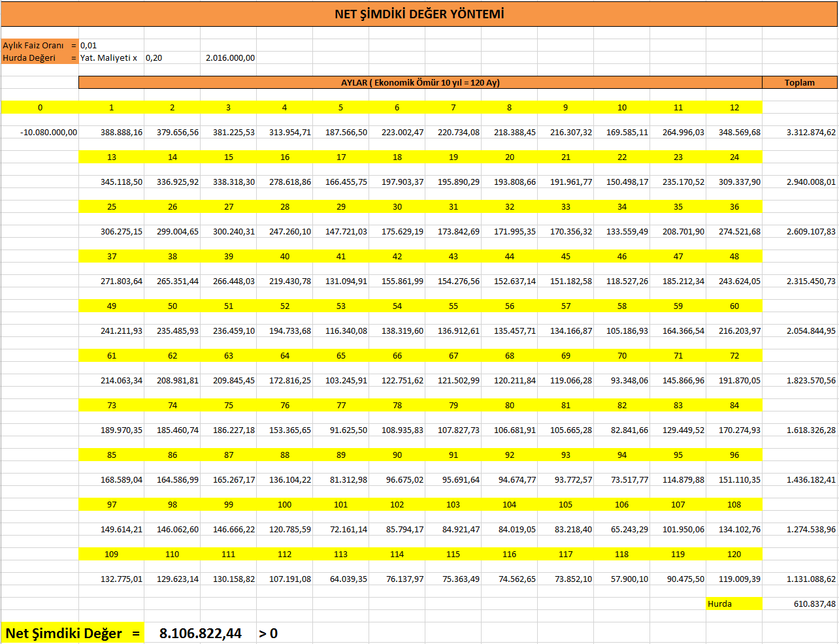The height and width of the screenshot is (644, 839).
Task: Select the month 60 header cell
Action: pyautogui.click(x=734, y=306)
